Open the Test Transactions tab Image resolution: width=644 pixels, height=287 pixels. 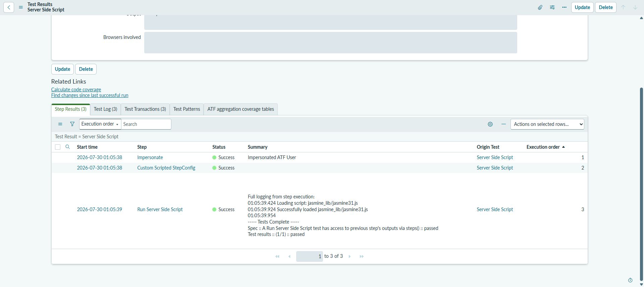[145, 109]
